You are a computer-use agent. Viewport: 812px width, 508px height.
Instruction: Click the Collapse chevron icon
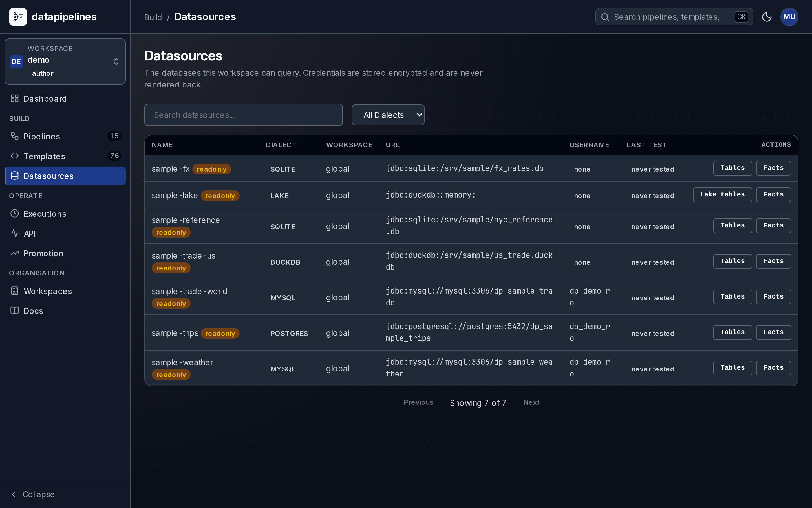pyautogui.click(x=14, y=494)
